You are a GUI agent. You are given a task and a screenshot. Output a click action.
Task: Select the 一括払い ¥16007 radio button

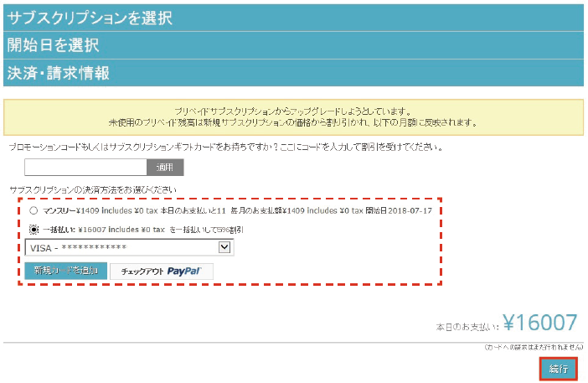coord(34,229)
